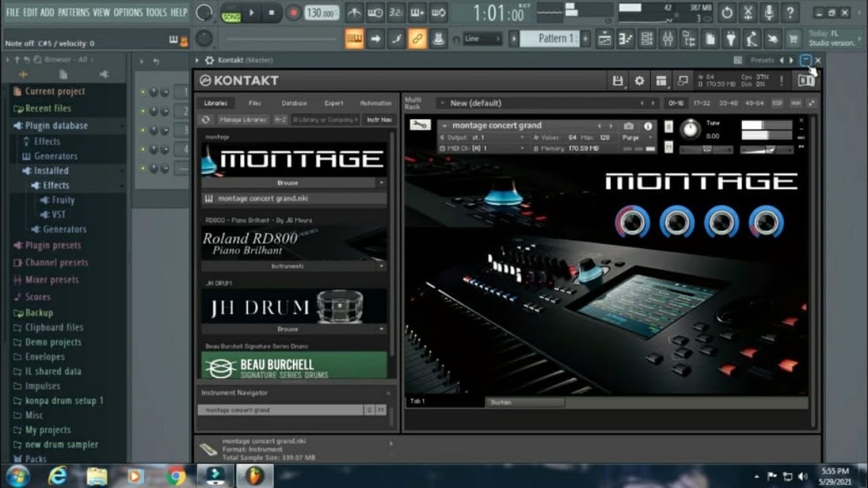
Task: Open the montage concert grand instrument name dropdown
Action: click(446, 125)
